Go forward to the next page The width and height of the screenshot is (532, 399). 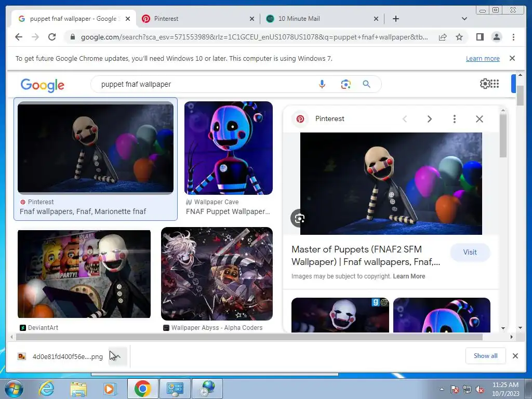tap(35, 37)
